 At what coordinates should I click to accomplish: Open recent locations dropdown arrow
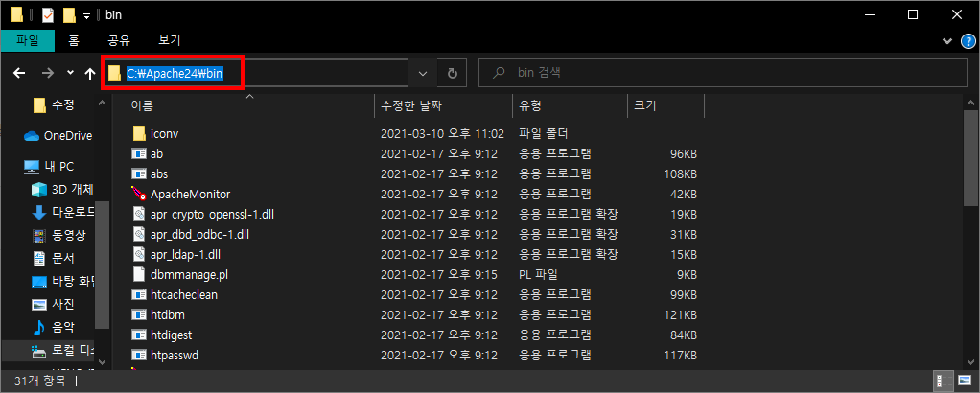coord(71,73)
